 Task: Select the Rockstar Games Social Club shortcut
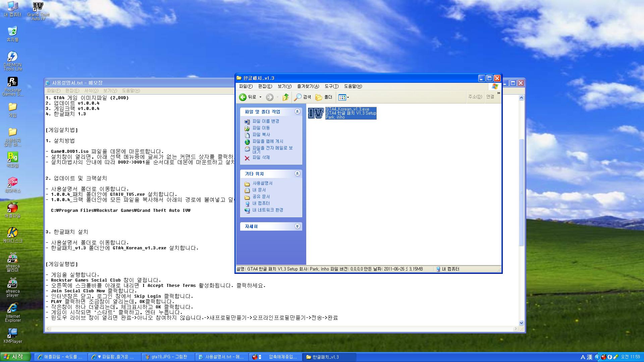tap(12, 86)
